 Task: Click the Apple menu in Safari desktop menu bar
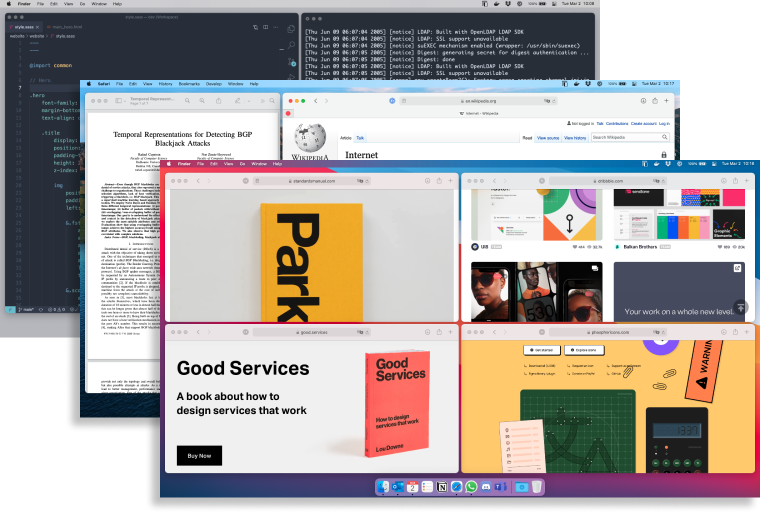[x=89, y=84]
